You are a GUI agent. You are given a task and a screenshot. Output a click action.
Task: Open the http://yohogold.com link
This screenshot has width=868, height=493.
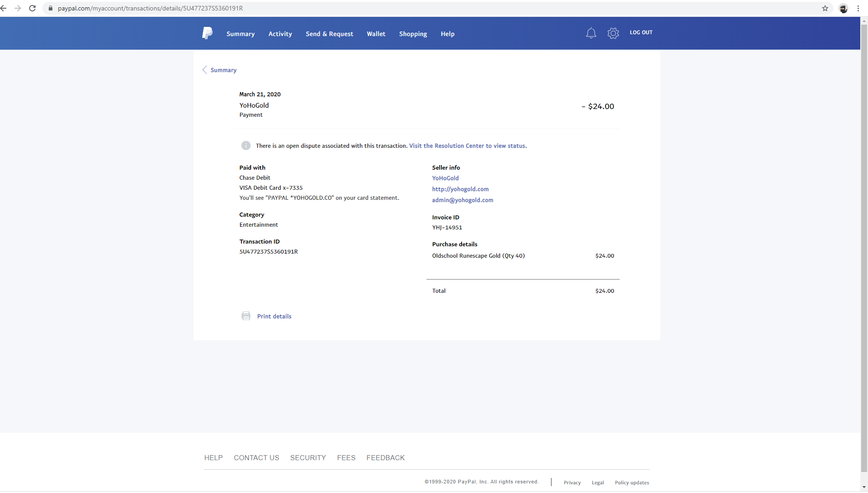pos(460,189)
